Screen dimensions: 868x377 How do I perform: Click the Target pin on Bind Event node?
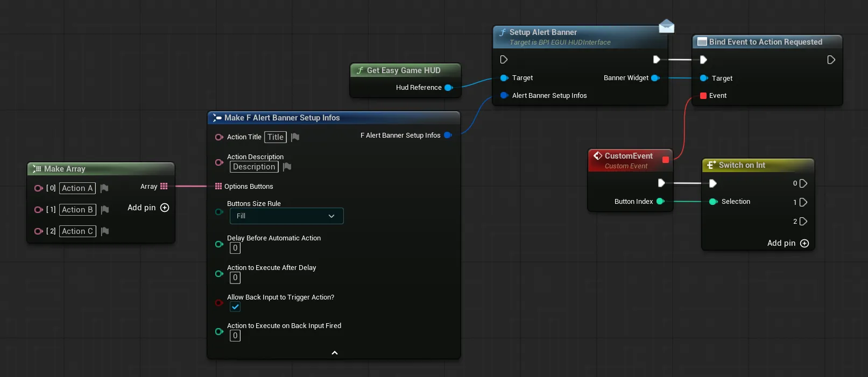coord(703,79)
